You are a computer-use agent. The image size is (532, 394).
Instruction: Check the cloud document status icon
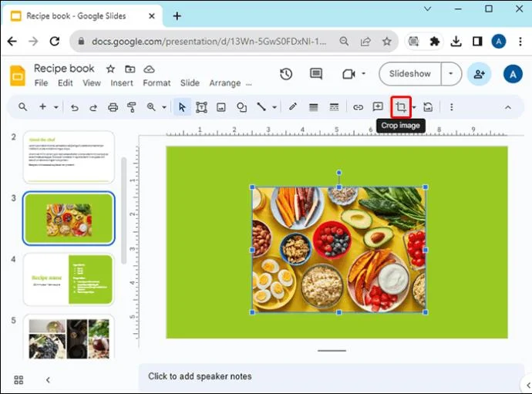[x=150, y=69]
